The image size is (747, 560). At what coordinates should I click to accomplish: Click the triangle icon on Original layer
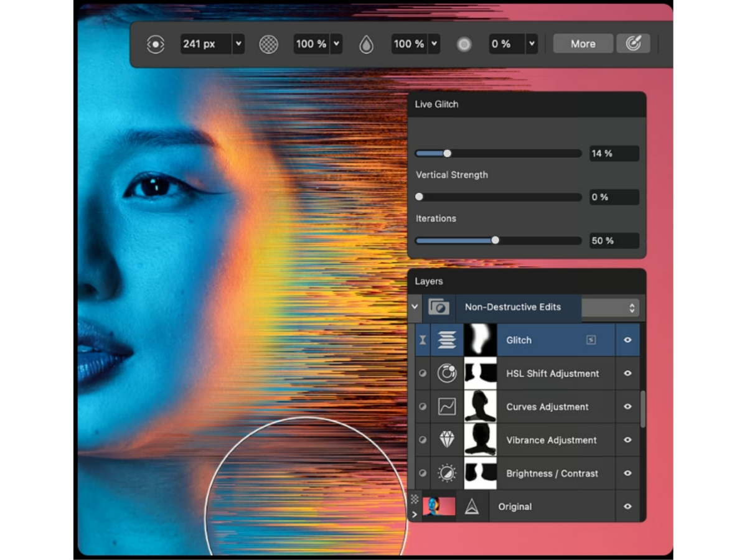click(472, 507)
